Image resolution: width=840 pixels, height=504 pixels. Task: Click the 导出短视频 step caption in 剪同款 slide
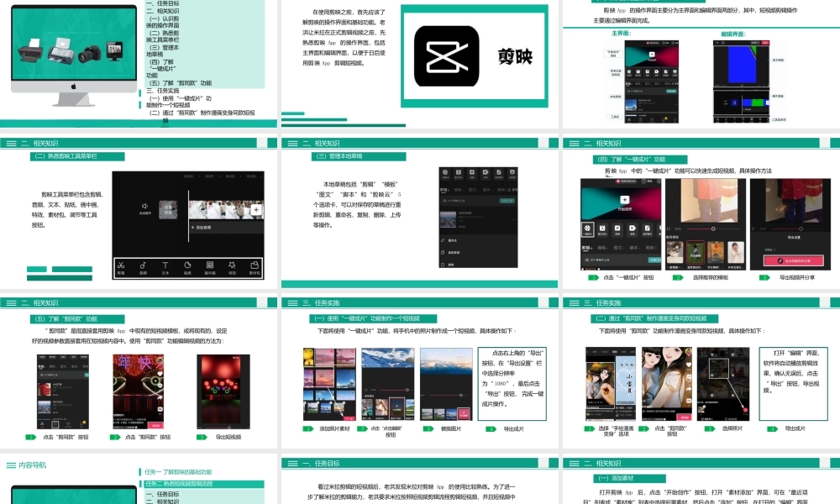[228, 437]
